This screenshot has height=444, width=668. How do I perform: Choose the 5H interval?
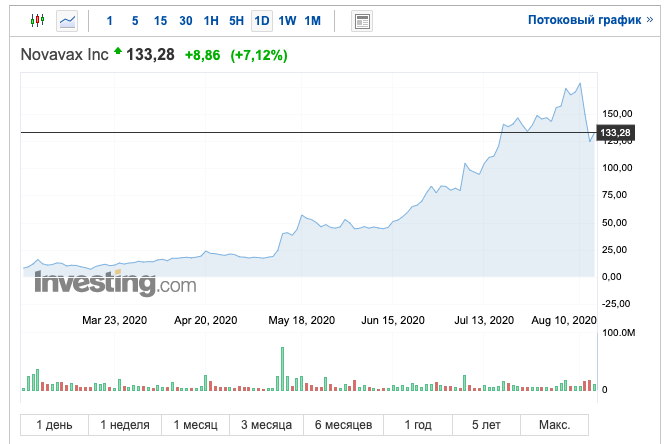click(236, 20)
